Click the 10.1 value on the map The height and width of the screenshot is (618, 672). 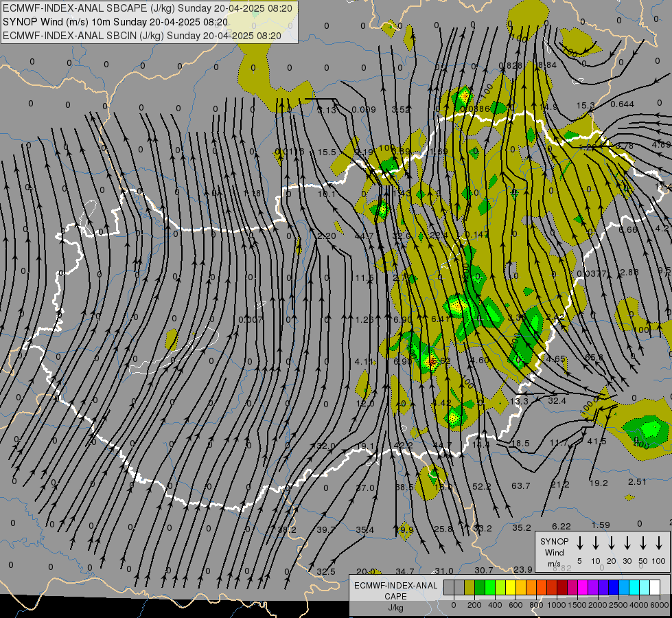point(327,194)
